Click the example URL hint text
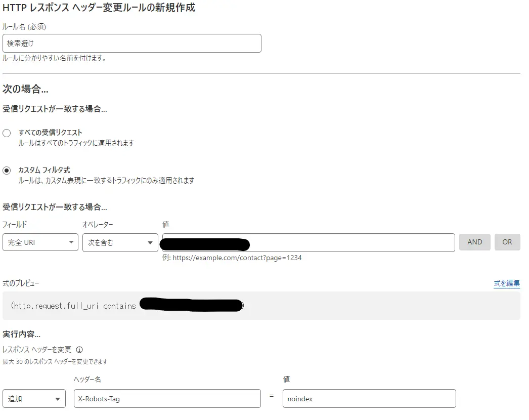The height and width of the screenshot is (420, 529). (x=232, y=258)
